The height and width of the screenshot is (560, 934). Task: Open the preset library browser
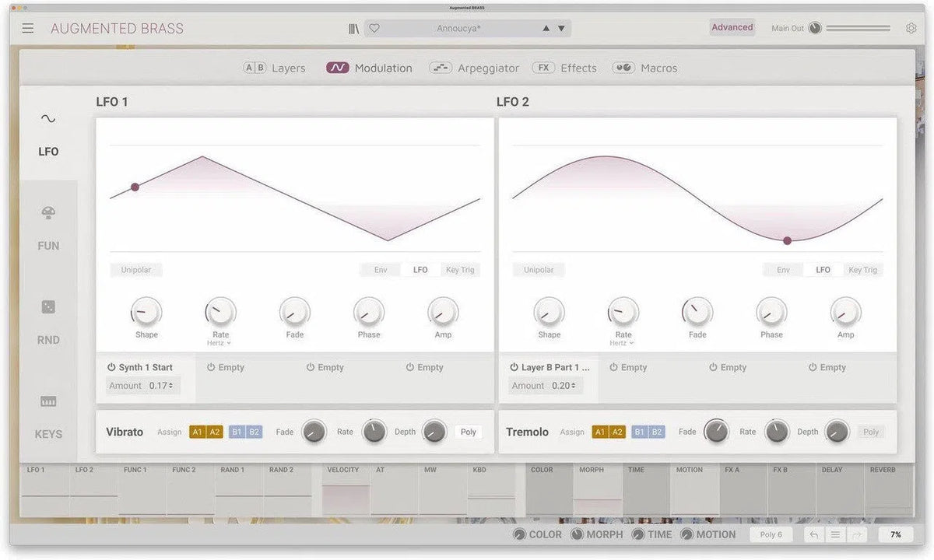pyautogui.click(x=353, y=28)
